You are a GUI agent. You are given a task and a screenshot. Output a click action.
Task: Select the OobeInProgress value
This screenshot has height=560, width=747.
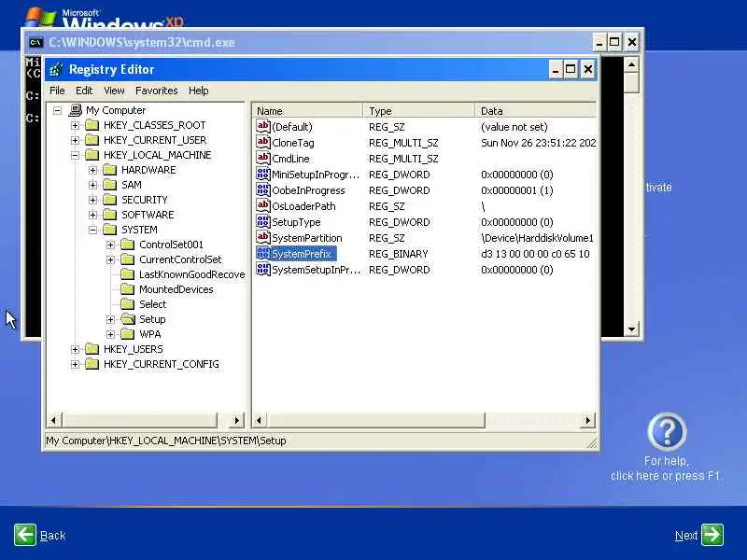(308, 190)
